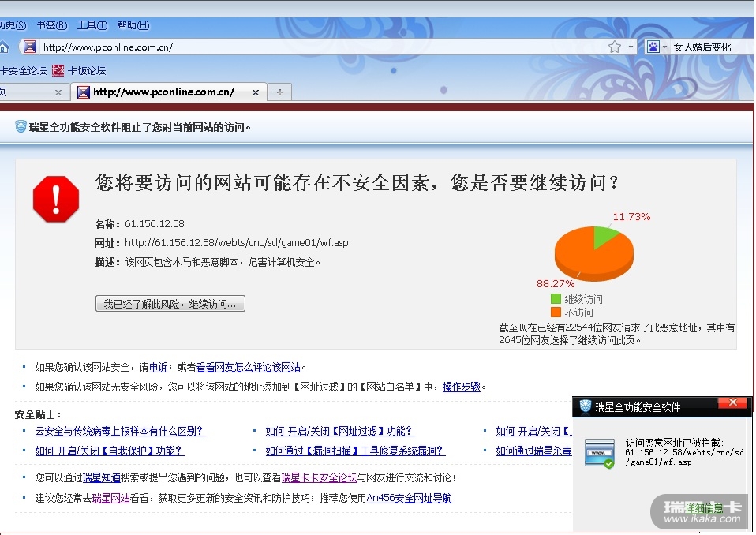This screenshot has width=756, height=535.
Task: Open the 瑞星卡卡安全论坛 link
Action: pyautogui.click(x=319, y=477)
